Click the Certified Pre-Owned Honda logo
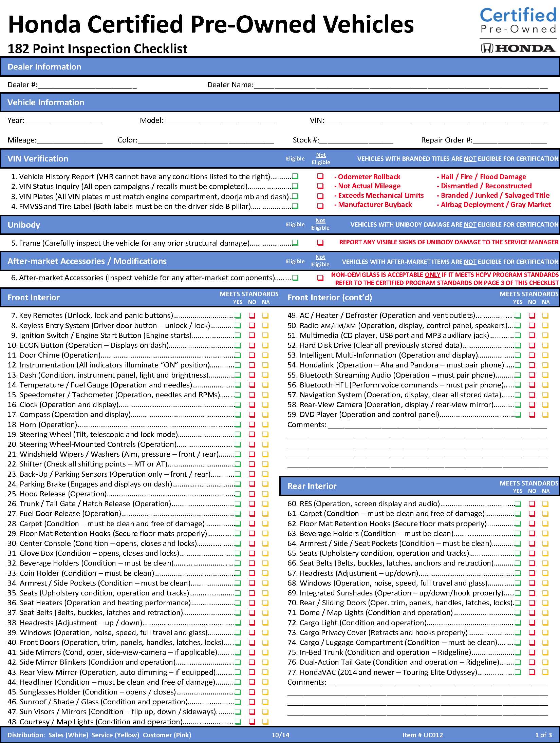 518,30
